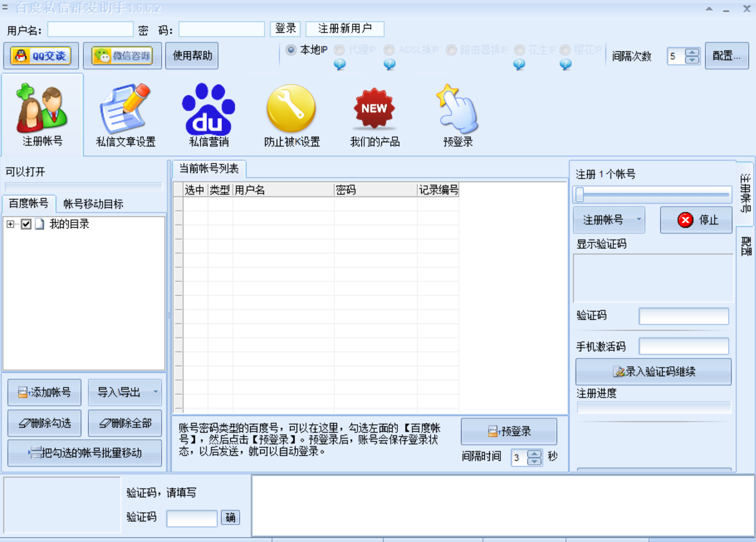Select the ADSL换IP radio button
The width and height of the screenshot is (756, 542).
(389, 50)
